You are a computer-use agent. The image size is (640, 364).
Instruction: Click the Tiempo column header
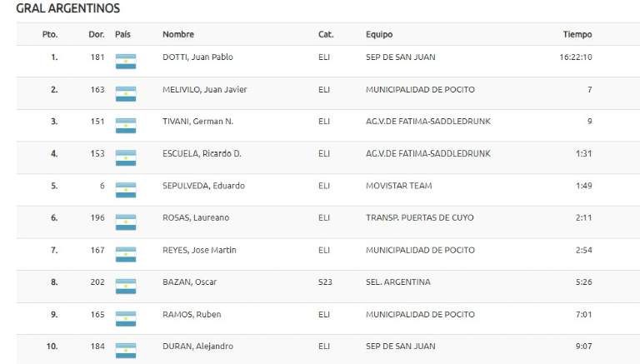tap(577, 35)
